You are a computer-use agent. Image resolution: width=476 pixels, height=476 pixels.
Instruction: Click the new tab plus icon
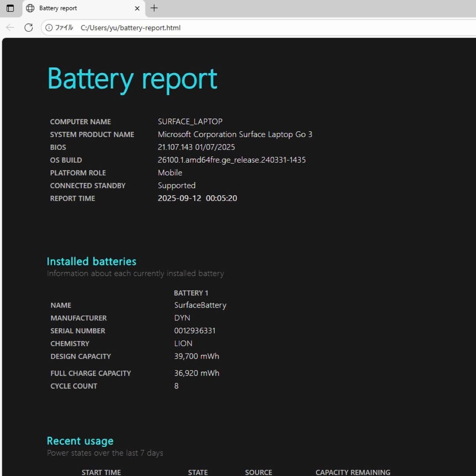pyautogui.click(x=154, y=8)
